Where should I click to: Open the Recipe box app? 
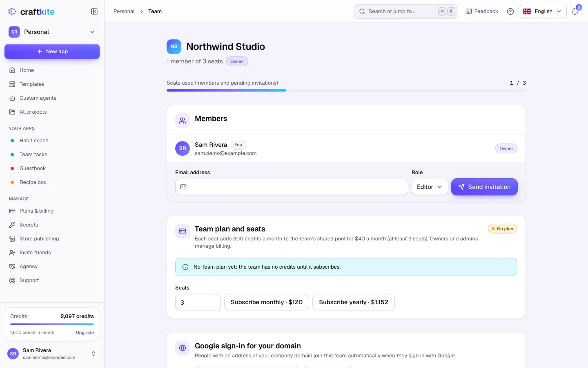[52, 182]
